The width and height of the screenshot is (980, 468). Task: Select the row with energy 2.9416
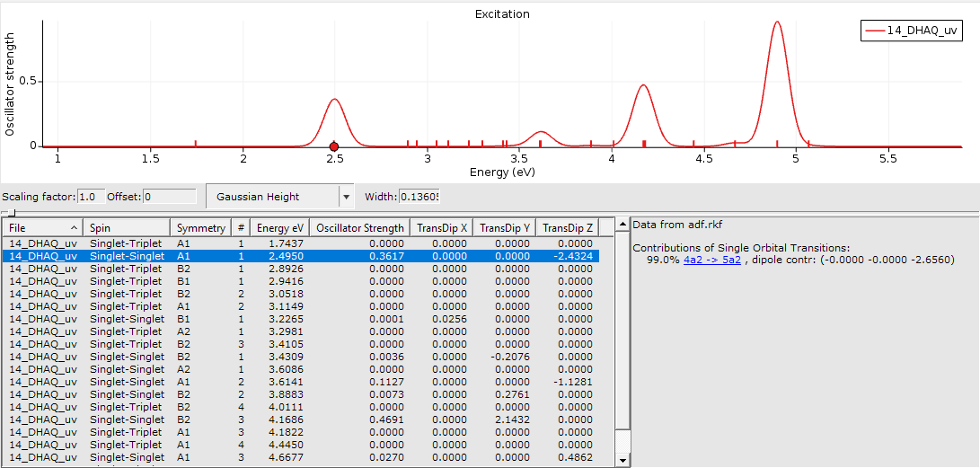coord(301,281)
